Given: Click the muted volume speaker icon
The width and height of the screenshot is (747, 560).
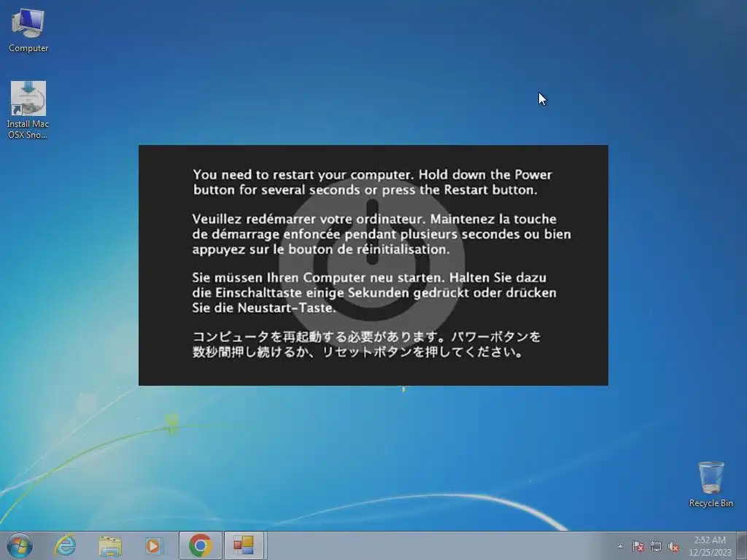Looking at the screenshot, I should pos(673,546).
